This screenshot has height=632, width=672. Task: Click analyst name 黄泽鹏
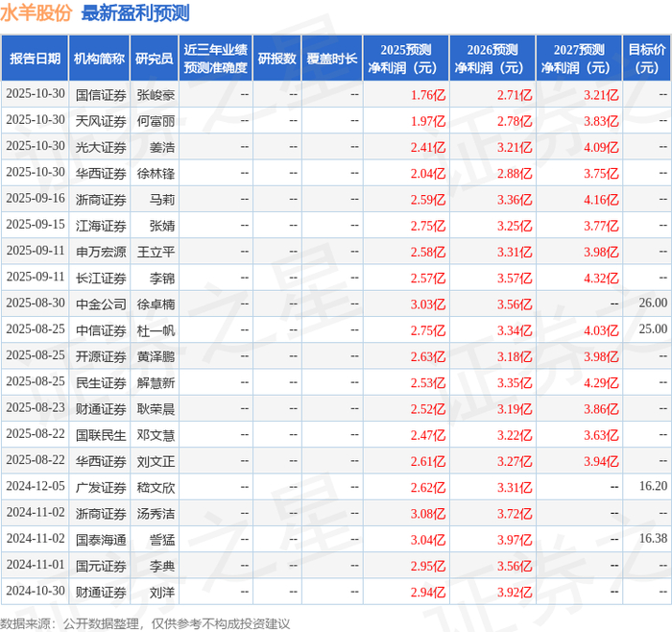(156, 356)
